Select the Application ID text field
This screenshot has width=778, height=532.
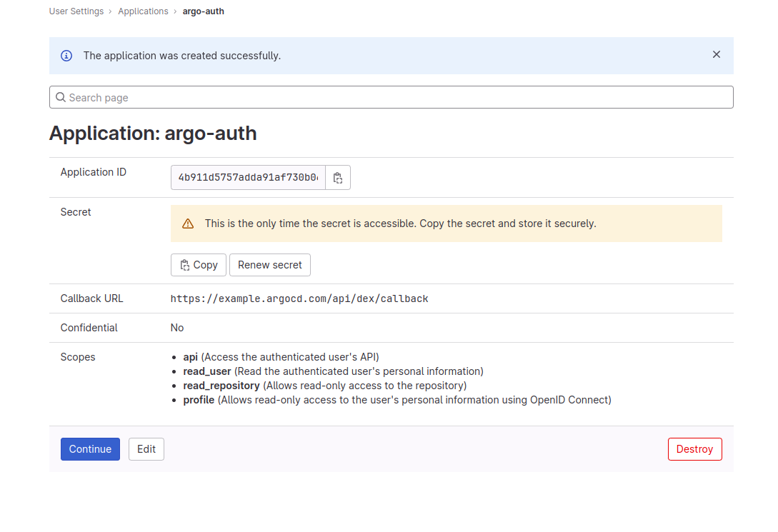click(x=248, y=178)
